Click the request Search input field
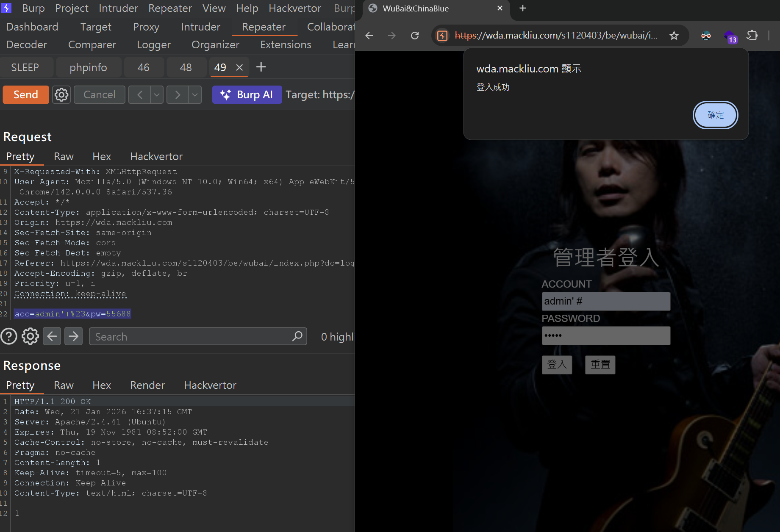Image resolution: width=780 pixels, height=532 pixels. click(x=198, y=336)
